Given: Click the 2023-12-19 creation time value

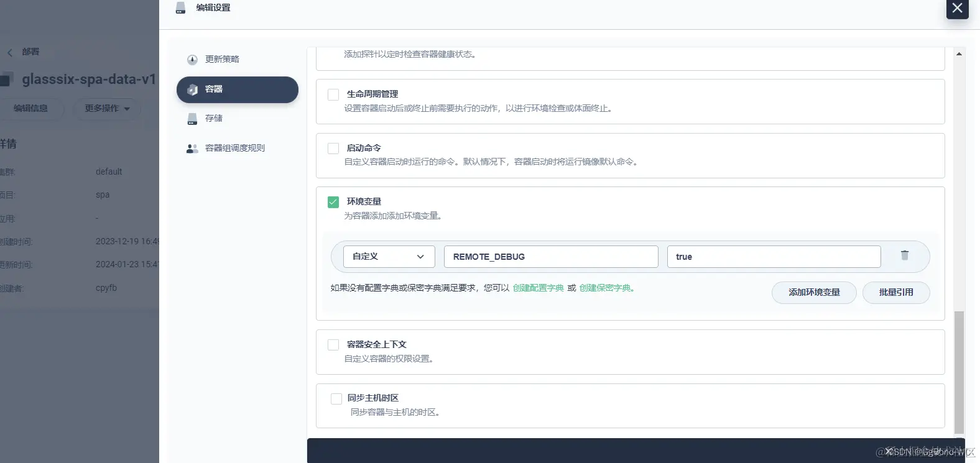Looking at the screenshot, I should click(x=127, y=241).
